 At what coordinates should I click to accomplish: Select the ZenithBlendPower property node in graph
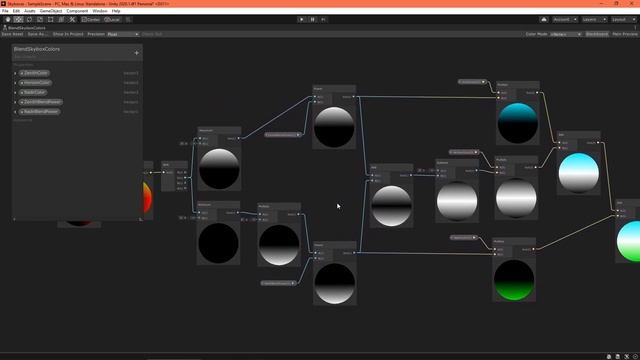coord(283,135)
